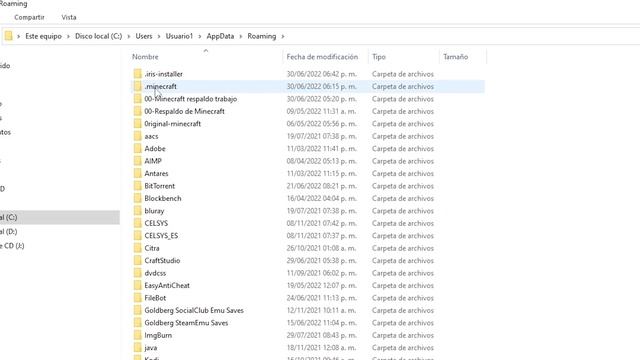This screenshot has width=640, height=360.
Task: Expand chevron after Usuario1 breadcrumb
Action: pyautogui.click(x=200, y=36)
